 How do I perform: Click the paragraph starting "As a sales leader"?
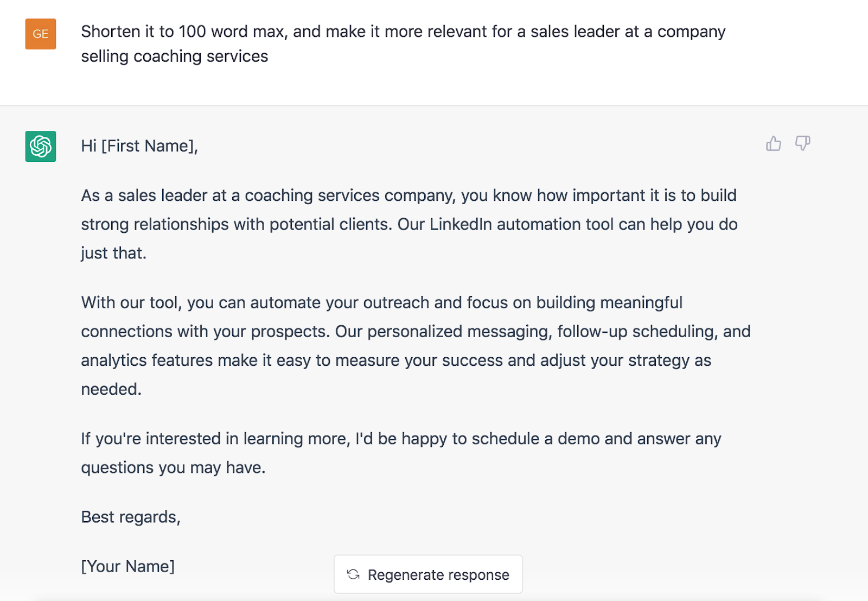pyautogui.click(x=409, y=224)
